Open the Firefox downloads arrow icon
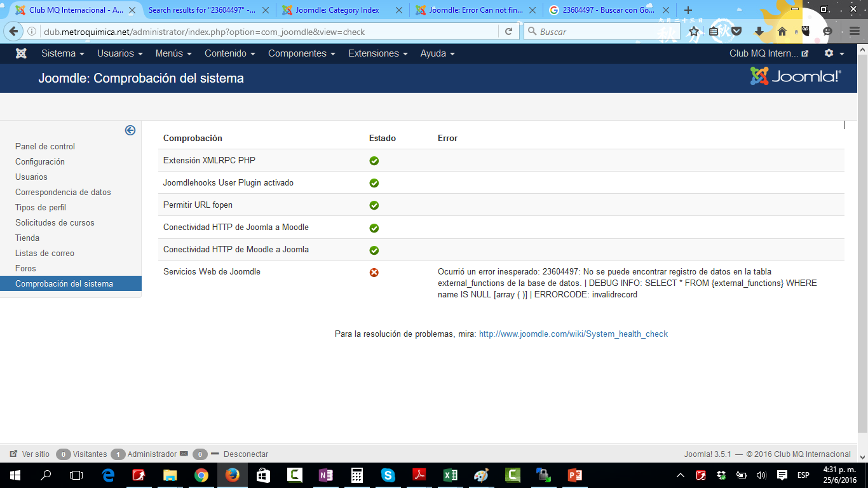Screen dimensions: 868x488 (759, 32)
